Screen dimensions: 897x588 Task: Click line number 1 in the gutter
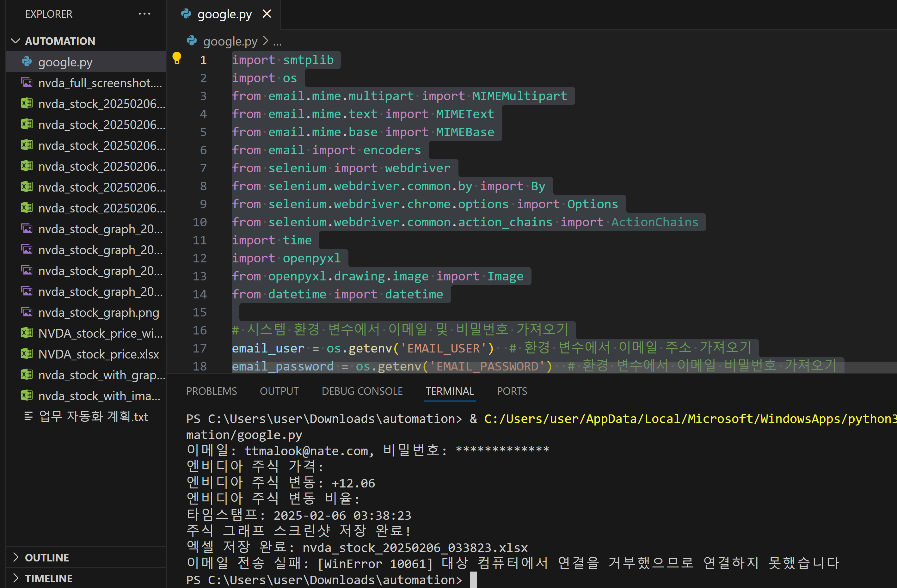coord(203,60)
